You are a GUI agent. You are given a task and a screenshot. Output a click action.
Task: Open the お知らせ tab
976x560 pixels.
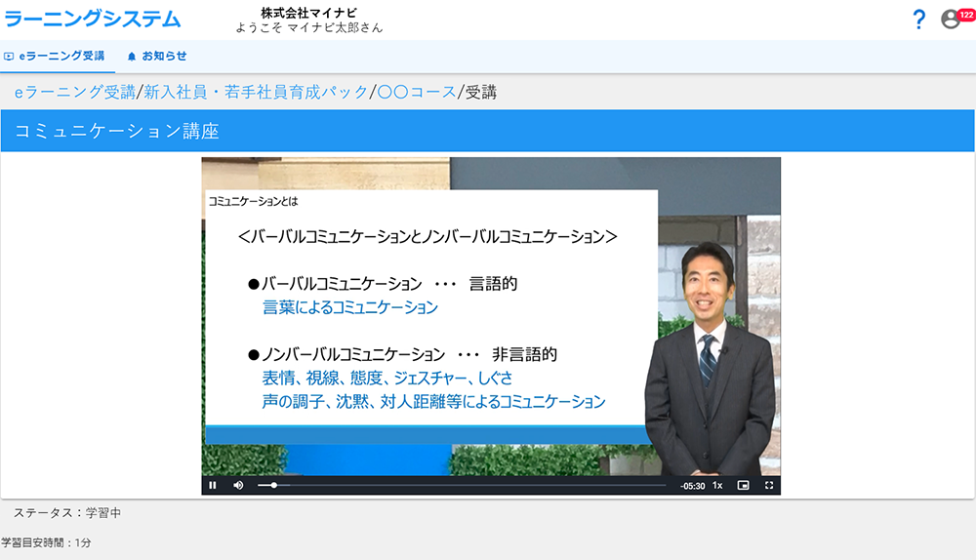coord(157,56)
